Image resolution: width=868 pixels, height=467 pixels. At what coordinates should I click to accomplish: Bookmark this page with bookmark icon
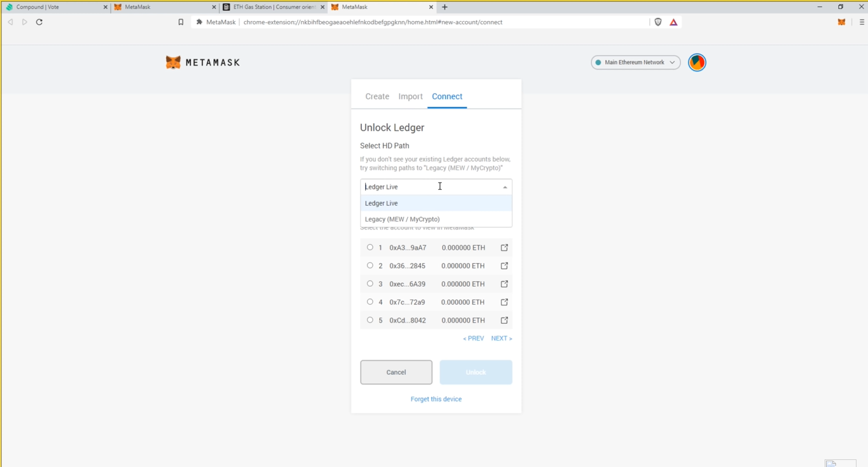pyautogui.click(x=181, y=22)
